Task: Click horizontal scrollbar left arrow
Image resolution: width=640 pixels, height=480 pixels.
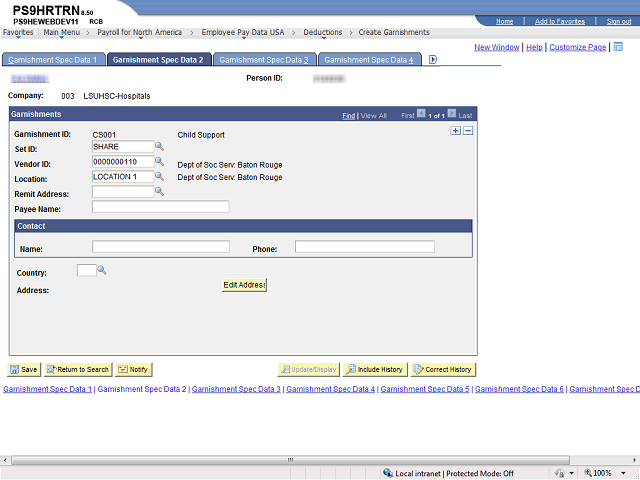Action: click(4, 460)
